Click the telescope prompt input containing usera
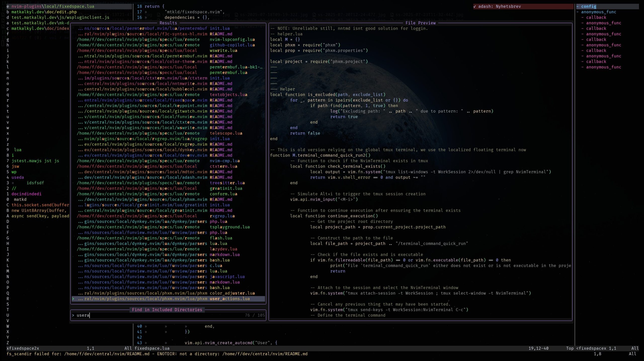644x361 pixels. (x=168, y=315)
